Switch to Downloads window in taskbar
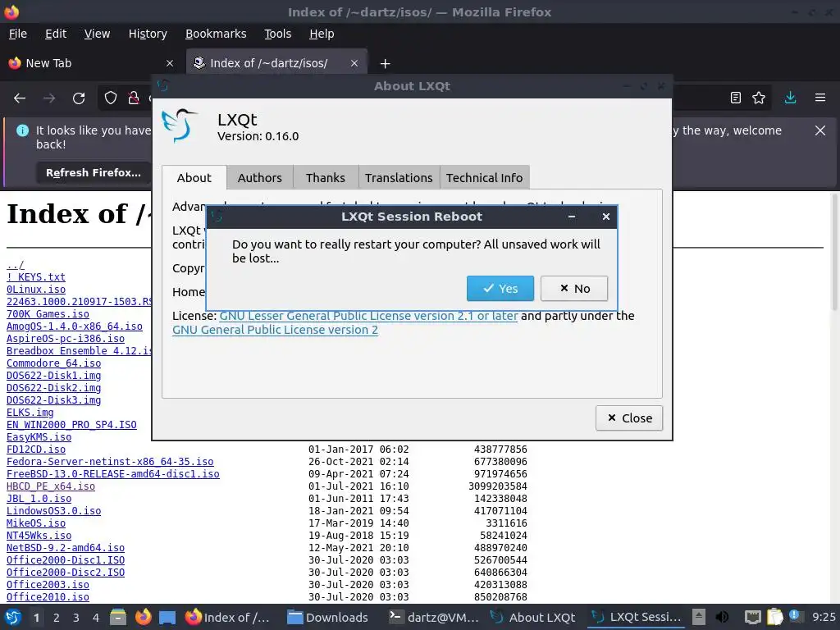 point(328,617)
